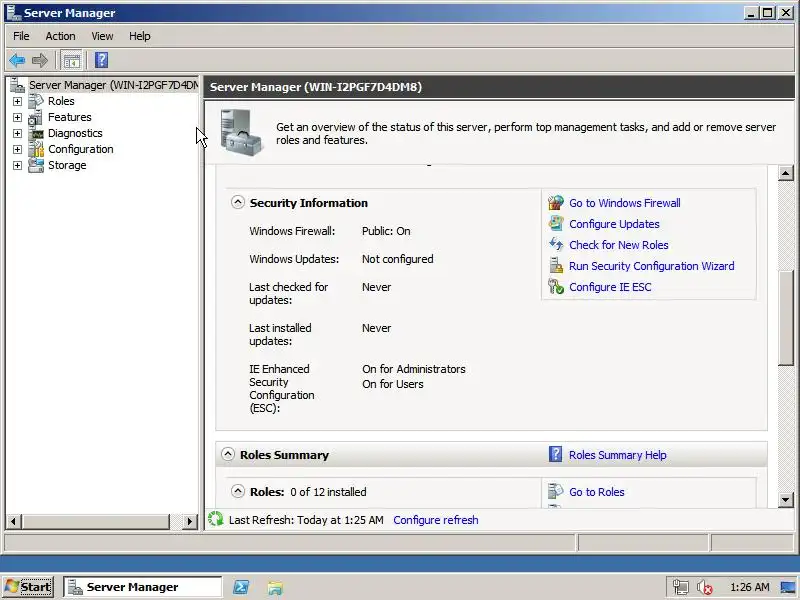Click the Configure Updates icon

click(x=556, y=223)
